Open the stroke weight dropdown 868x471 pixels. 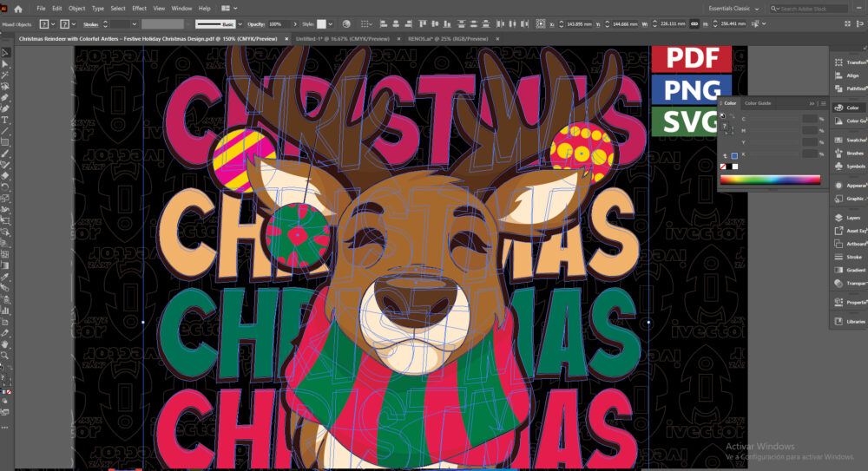point(134,24)
